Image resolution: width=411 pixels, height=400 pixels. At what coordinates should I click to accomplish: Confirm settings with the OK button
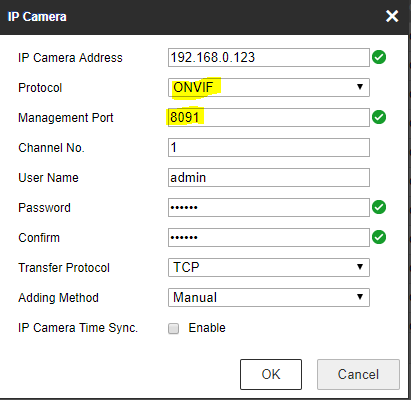coord(271,374)
